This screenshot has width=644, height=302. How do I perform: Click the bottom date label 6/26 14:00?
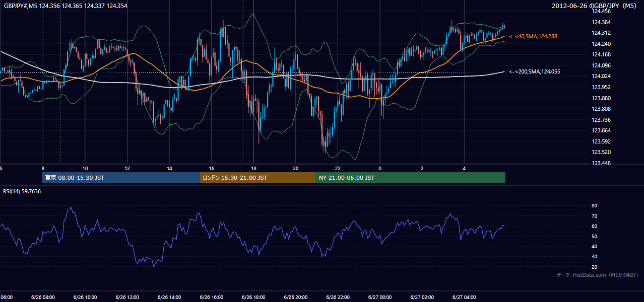tap(169, 297)
